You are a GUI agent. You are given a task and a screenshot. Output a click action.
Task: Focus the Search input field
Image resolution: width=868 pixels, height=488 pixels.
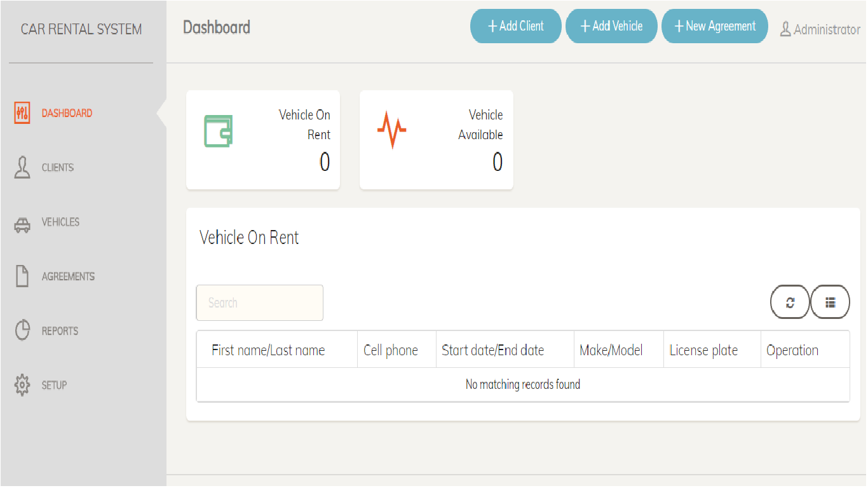[x=259, y=303]
